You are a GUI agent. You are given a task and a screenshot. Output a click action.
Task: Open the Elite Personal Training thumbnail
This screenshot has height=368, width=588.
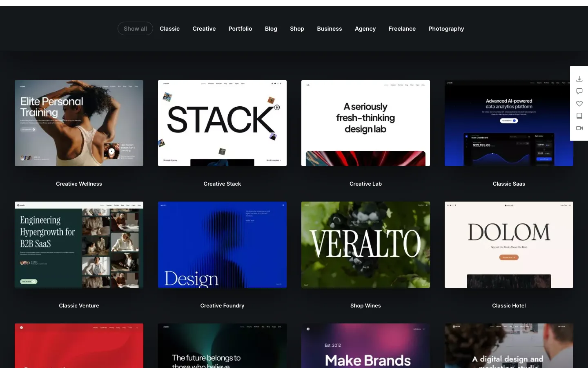[x=79, y=123]
